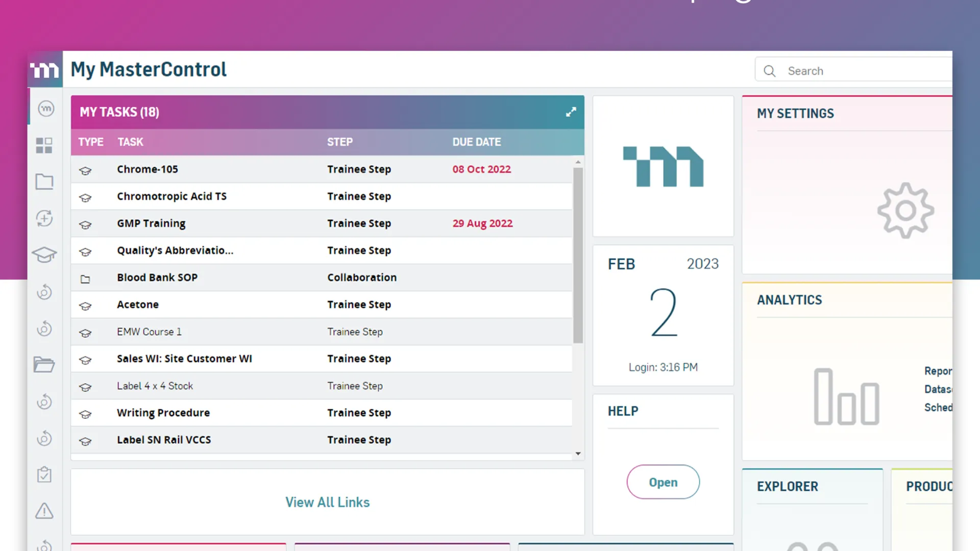Click the HELP panel title
Viewport: 980px width, 551px height.
(623, 411)
